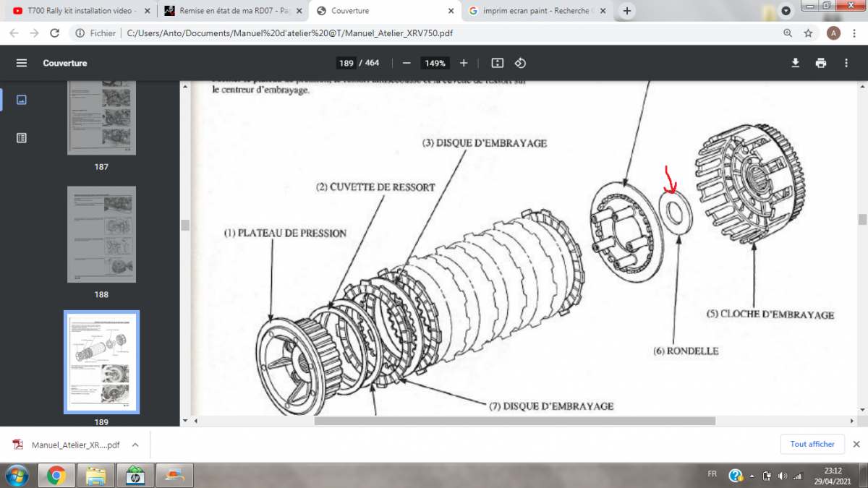Click the fit to page icon
This screenshot has height=488, width=868.
coord(497,63)
